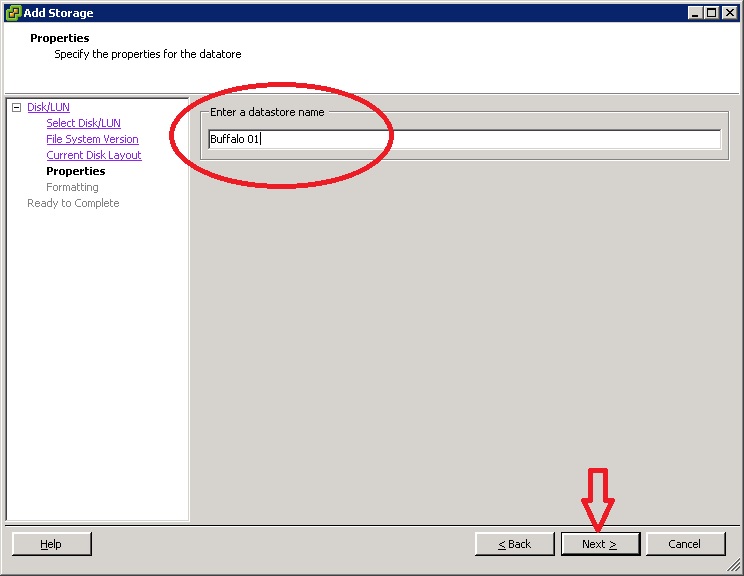Image resolution: width=744 pixels, height=576 pixels.
Task: Minimize the Add Storage window
Action: coord(696,12)
